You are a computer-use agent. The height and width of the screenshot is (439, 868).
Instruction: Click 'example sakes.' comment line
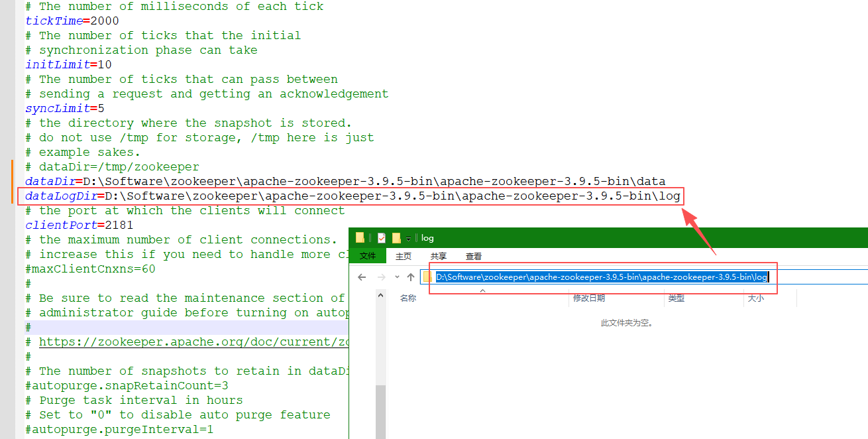tap(83, 152)
